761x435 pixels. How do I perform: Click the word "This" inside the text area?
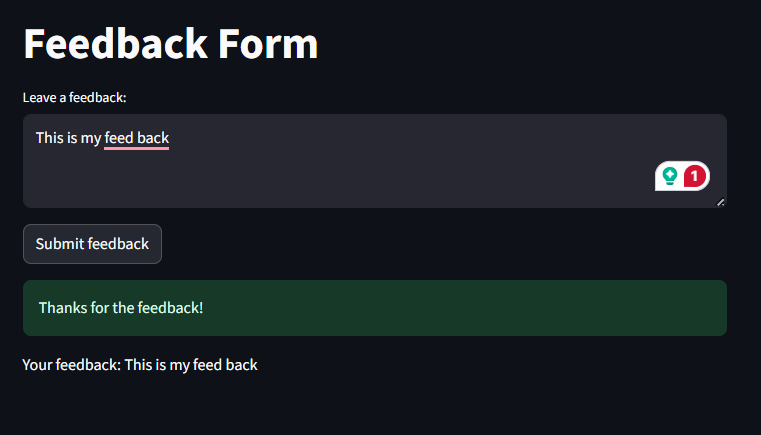click(50, 138)
